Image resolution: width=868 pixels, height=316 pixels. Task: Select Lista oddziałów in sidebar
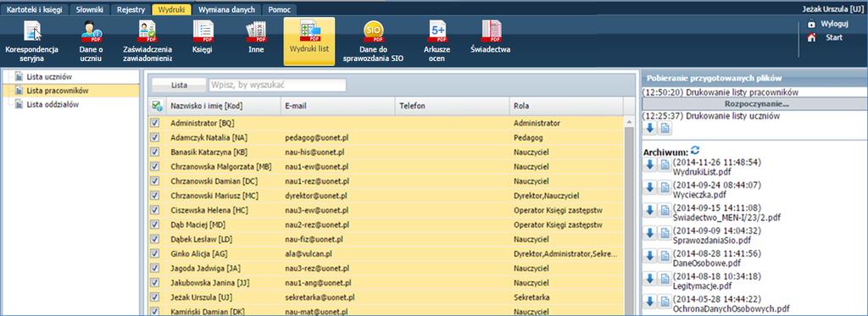(x=53, y=104)
